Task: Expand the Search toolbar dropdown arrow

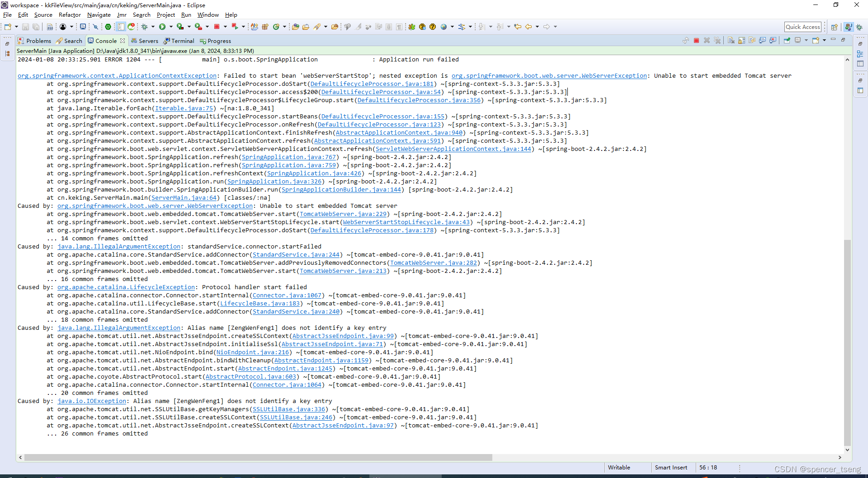Action: [325, 27]
